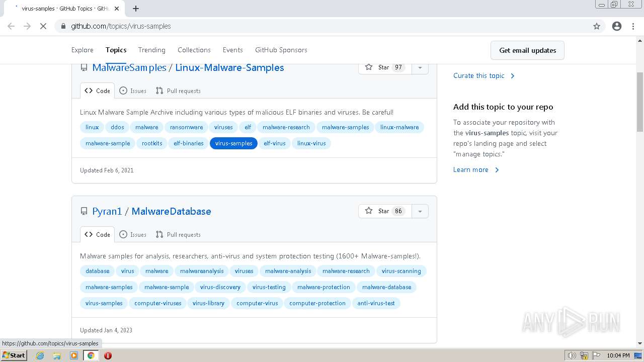Open the Windows Start menu

coord(14,355)
